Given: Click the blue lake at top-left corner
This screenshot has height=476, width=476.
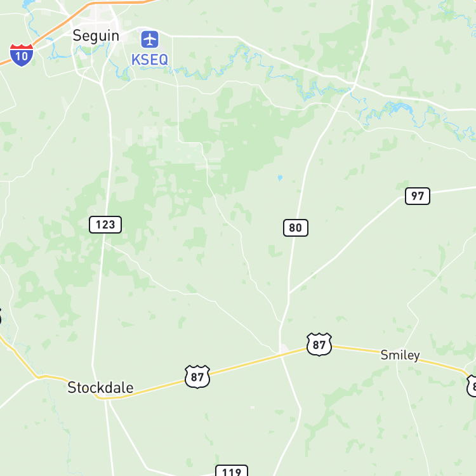Looking at the screenshot, I should click(x=27, y=3).
